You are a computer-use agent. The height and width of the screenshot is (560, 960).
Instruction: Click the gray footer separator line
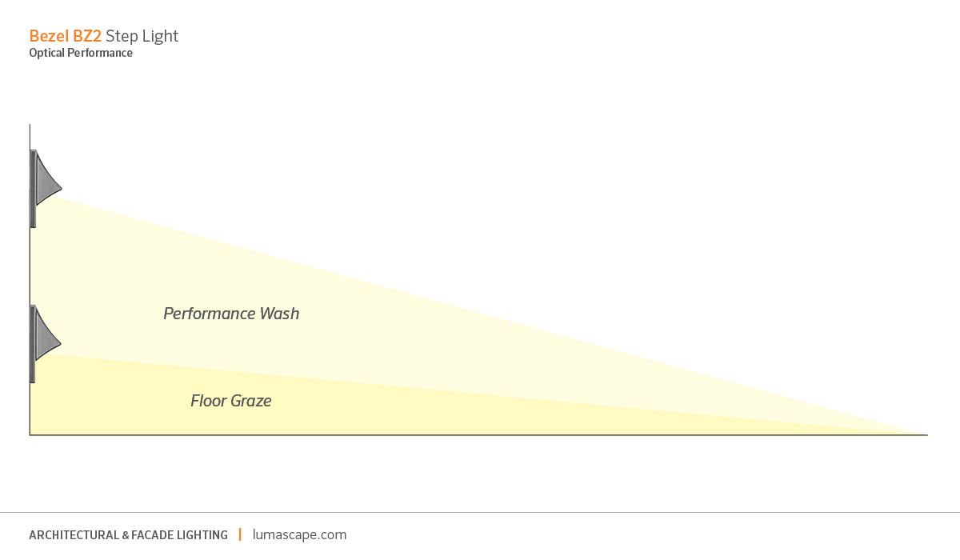click(x=480, y=512)
